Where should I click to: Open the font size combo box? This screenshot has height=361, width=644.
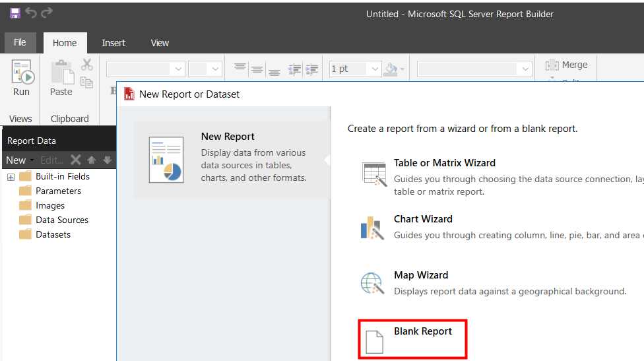coord(205,69)
